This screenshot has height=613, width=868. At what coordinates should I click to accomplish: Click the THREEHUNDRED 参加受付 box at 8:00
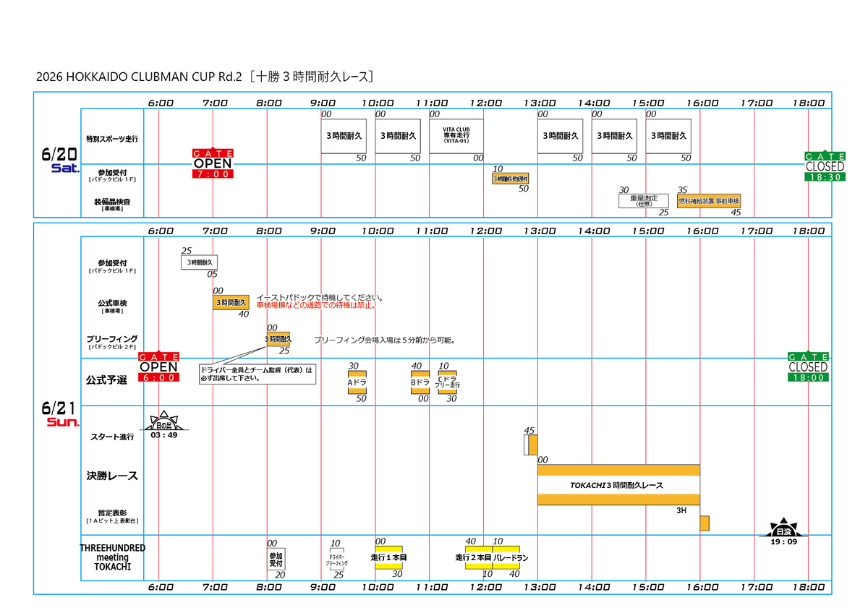tap(276, 559)
